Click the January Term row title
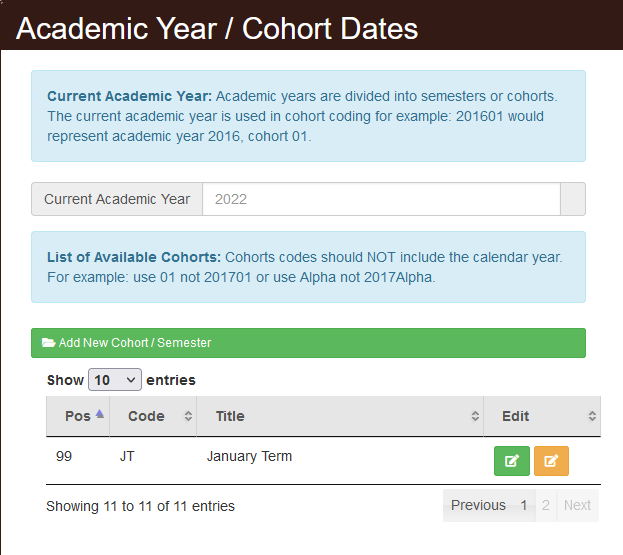623x555 pixels. 249,456
